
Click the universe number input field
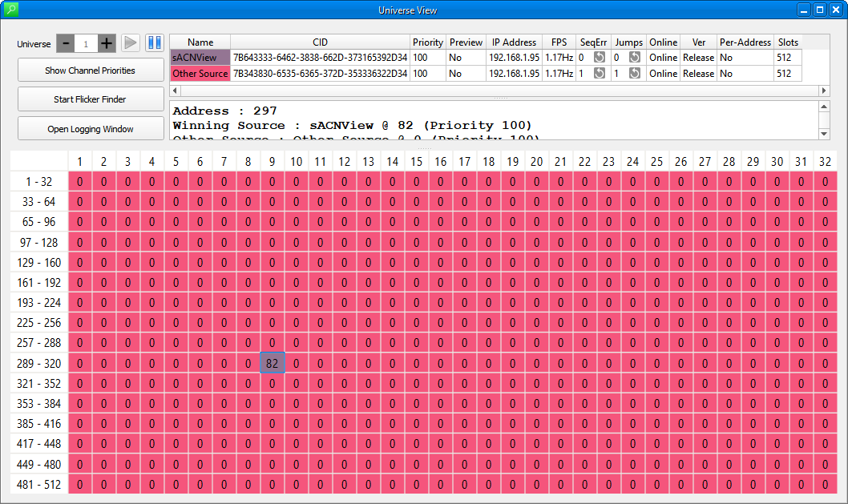tap(86, 44)
